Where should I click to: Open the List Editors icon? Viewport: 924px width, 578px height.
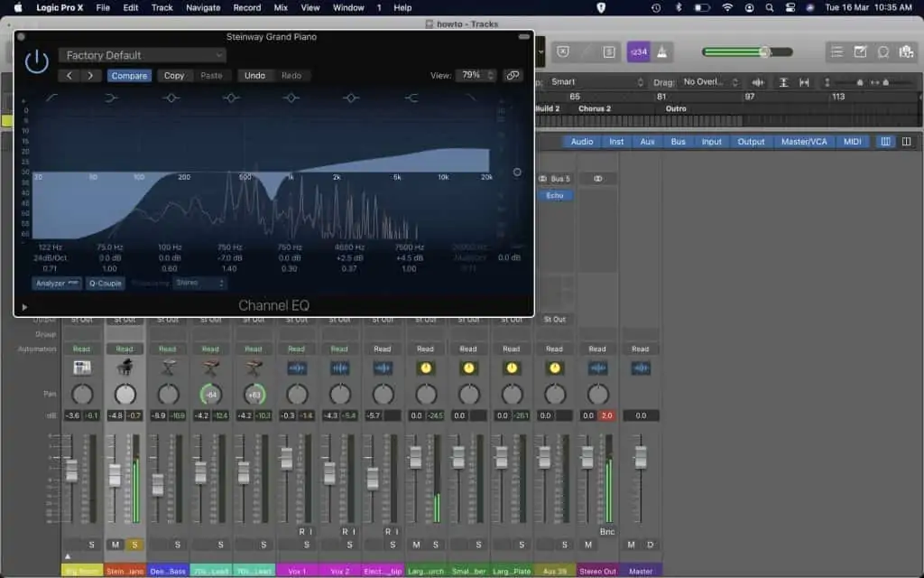pyautogui.click(x=836, y=51)
